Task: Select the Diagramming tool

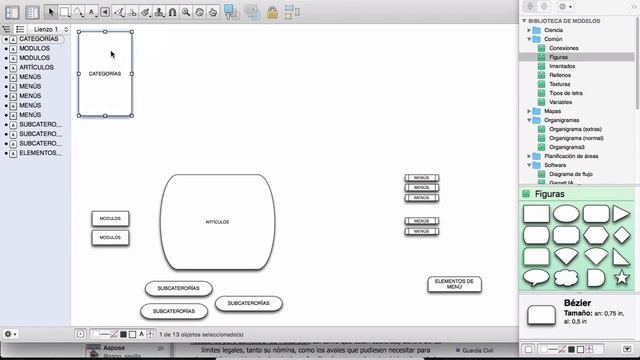Action: 132,12
